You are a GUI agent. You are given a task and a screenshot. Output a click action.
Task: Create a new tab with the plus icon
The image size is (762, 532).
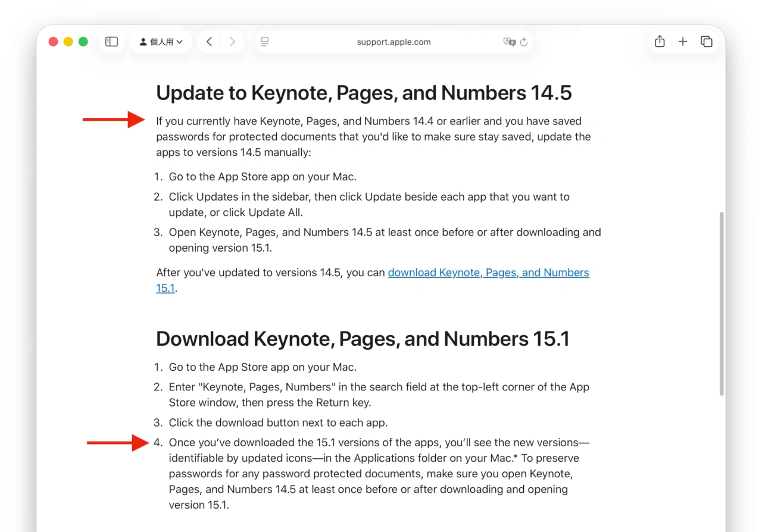tap(683, 42)
